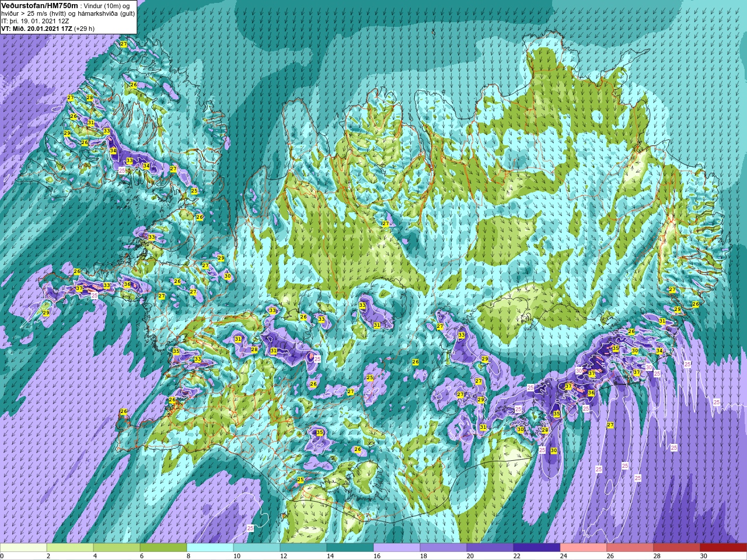Screen dimensions: 747x560
Task: Select the "4" tick label on legend scale
Action: tap(95, 556)
